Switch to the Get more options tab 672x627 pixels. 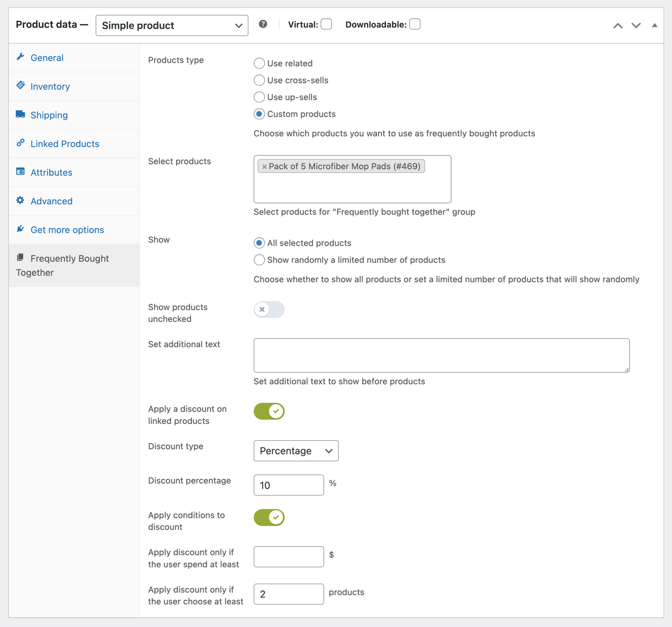coord(67,230)
